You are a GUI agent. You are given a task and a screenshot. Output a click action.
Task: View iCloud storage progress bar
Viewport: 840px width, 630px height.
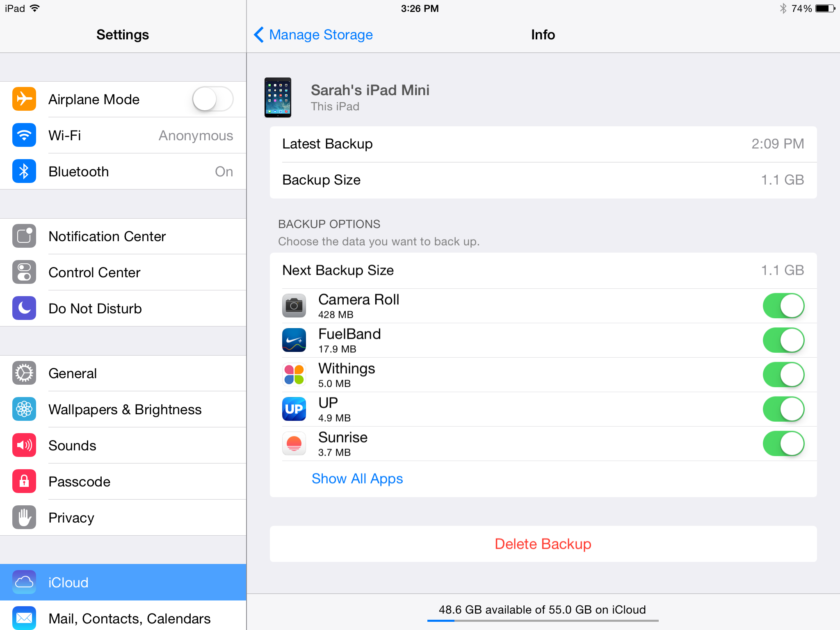point(542,624)
